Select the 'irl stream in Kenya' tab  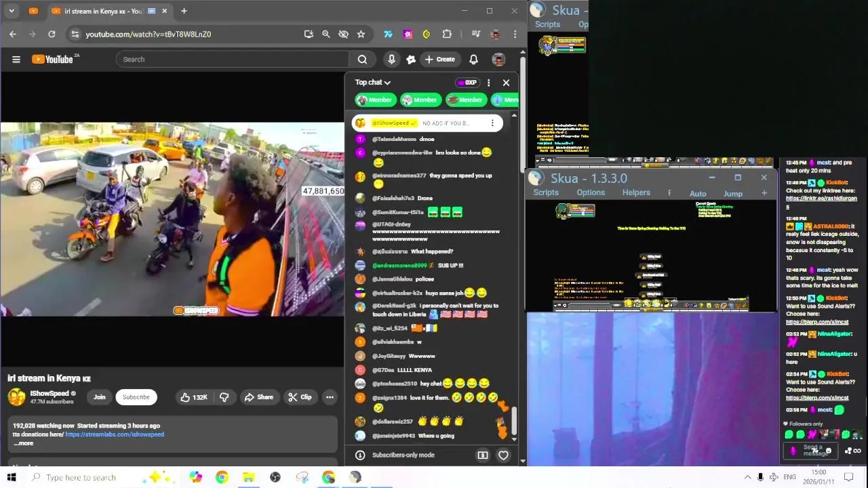pos(108,11)
